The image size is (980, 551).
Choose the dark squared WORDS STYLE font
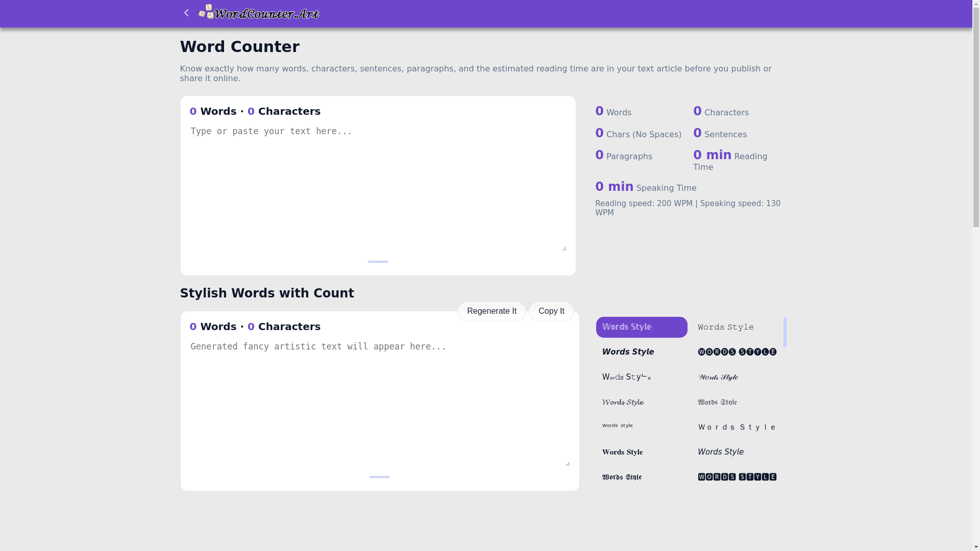pos(738,477)
